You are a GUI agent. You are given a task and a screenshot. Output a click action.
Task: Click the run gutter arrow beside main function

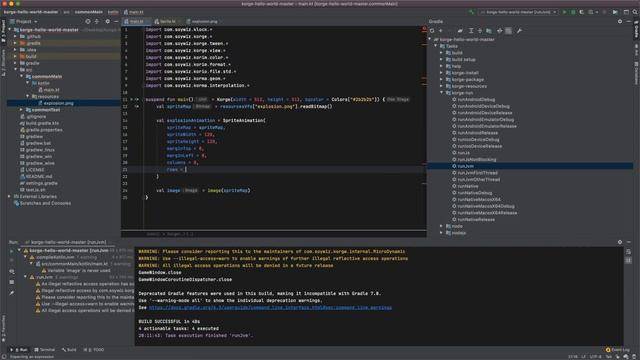coord(131,99)
